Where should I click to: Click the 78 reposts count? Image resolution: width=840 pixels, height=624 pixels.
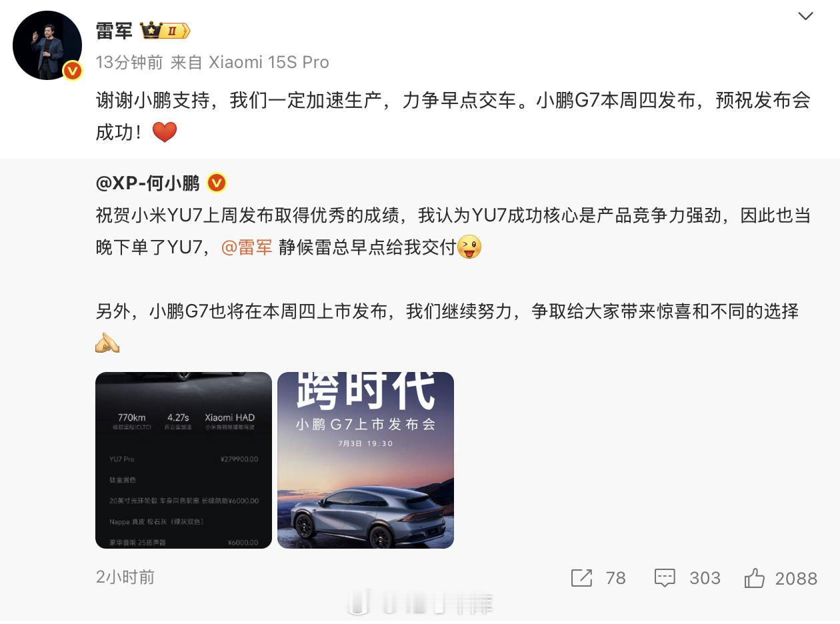click(616, 578)
